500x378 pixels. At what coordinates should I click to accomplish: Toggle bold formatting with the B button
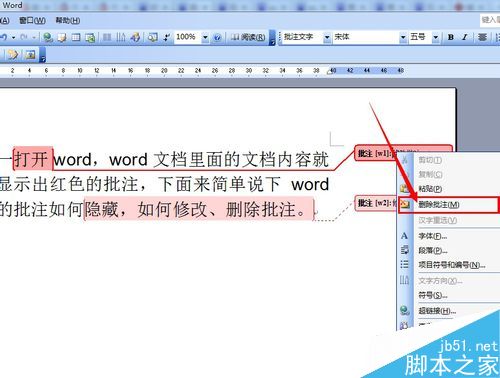(451, 37)
